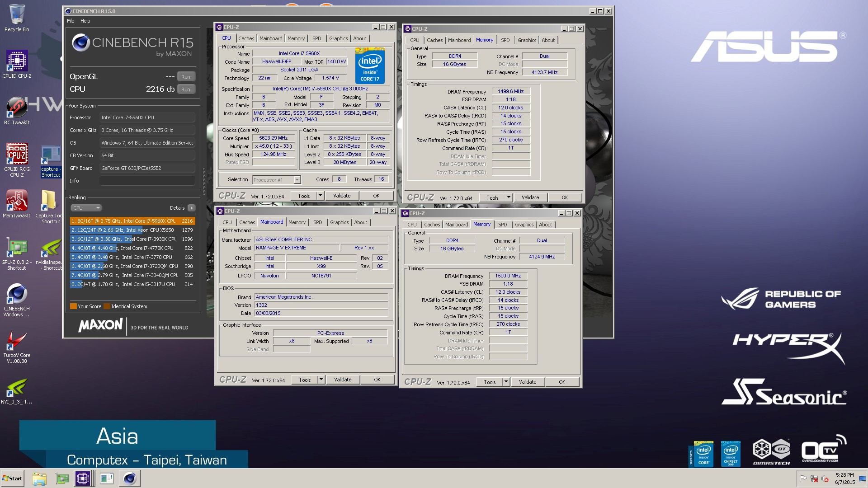The image size is (868, 488).
Task: Launch the RC TweakIt desktop icon
Action: tap(17, 111)
